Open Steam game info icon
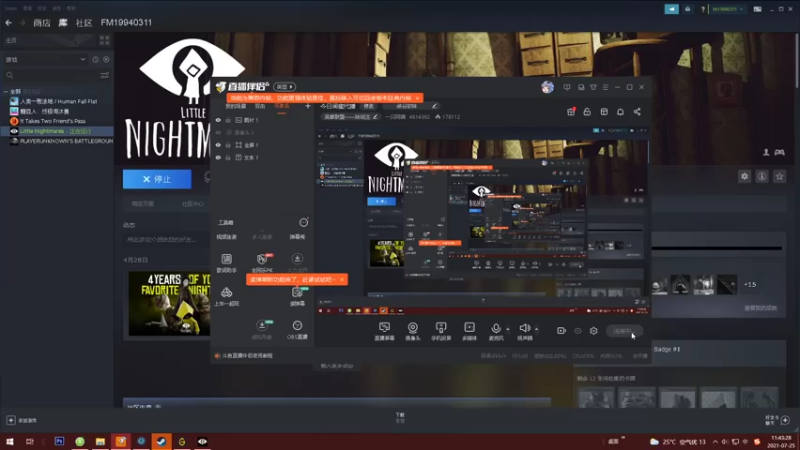Screen dimensions: 800x450 (x=762, y=177)
